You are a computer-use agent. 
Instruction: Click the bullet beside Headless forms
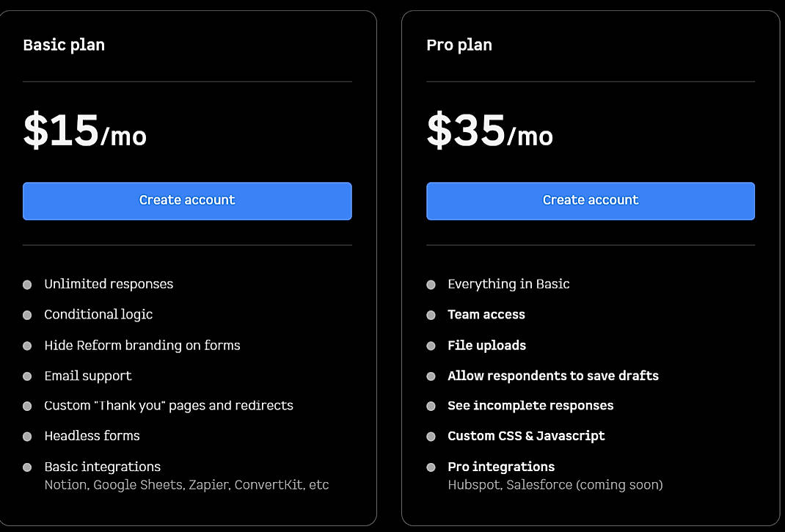point(27,436)
